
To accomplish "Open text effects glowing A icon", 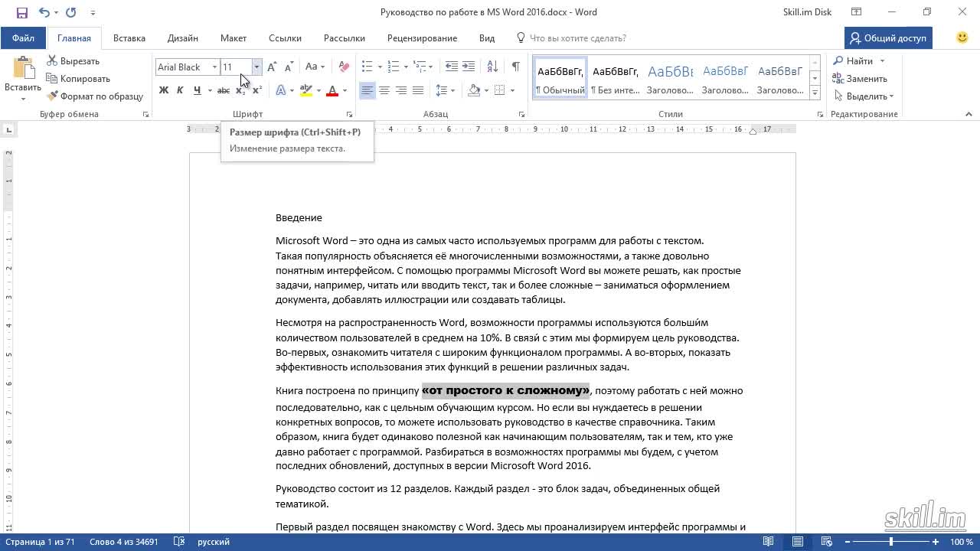I will pyautogui.click(x=281, y=90).
